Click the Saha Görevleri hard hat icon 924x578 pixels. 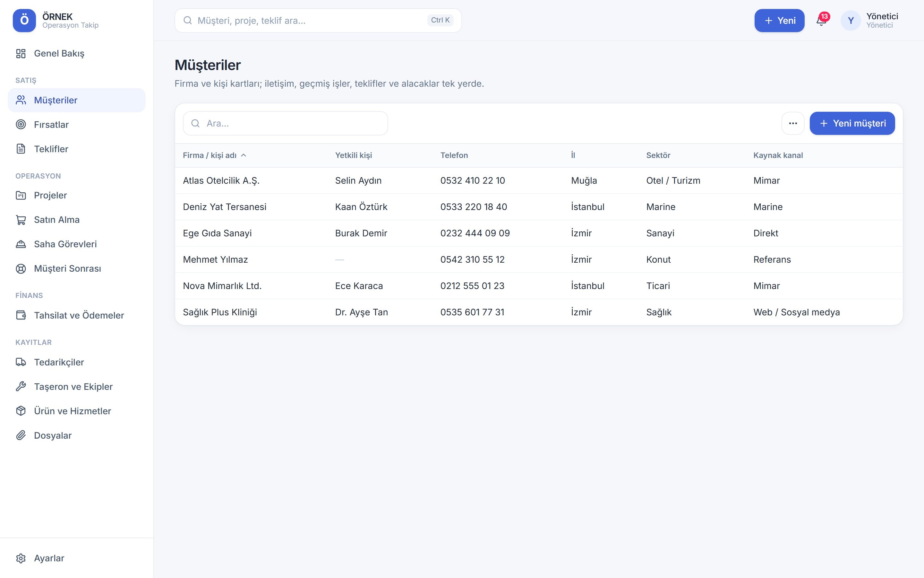[x=21, y=244]
